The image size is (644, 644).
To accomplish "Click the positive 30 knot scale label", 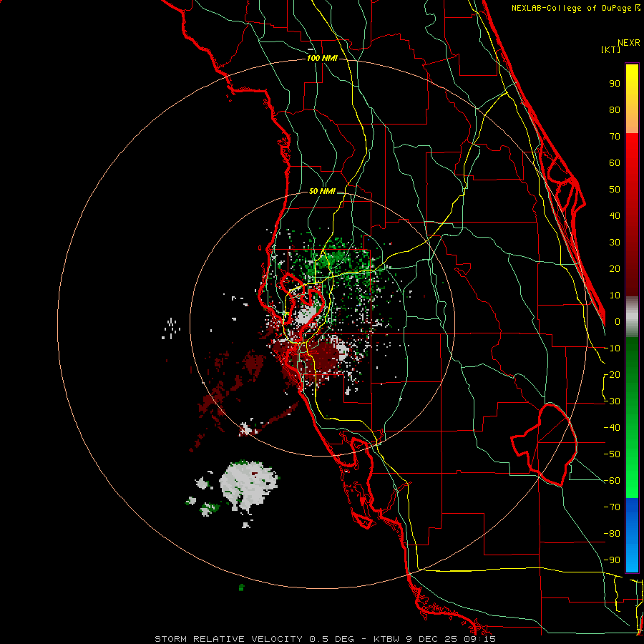I will 615,243.
